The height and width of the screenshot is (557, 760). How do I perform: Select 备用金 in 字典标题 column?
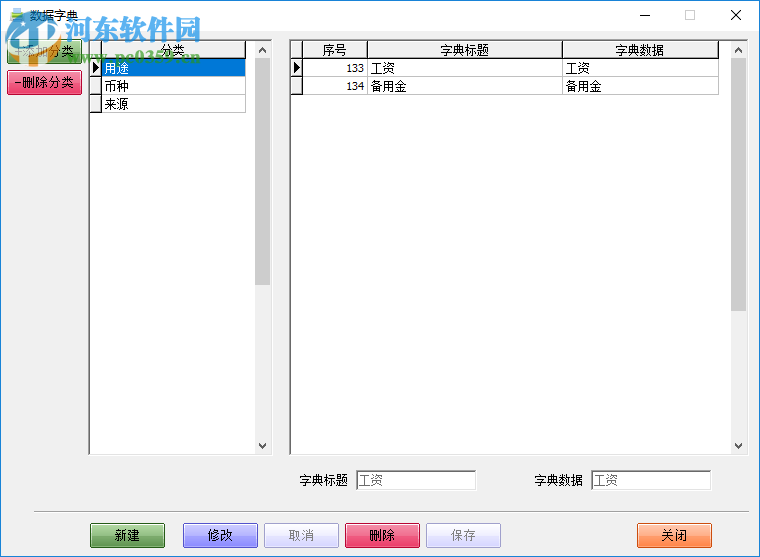[464, 86]
